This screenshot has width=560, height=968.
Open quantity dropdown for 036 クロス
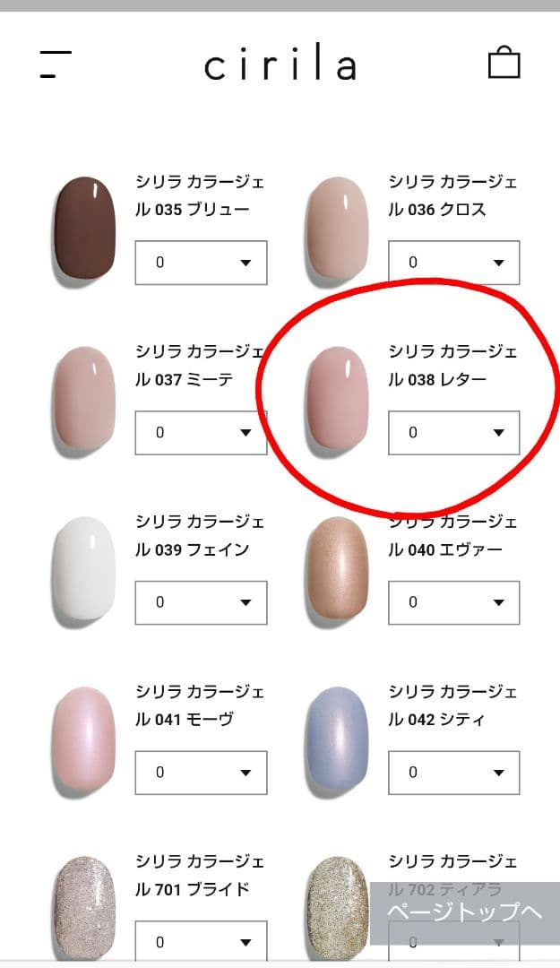tap(453, 263)
